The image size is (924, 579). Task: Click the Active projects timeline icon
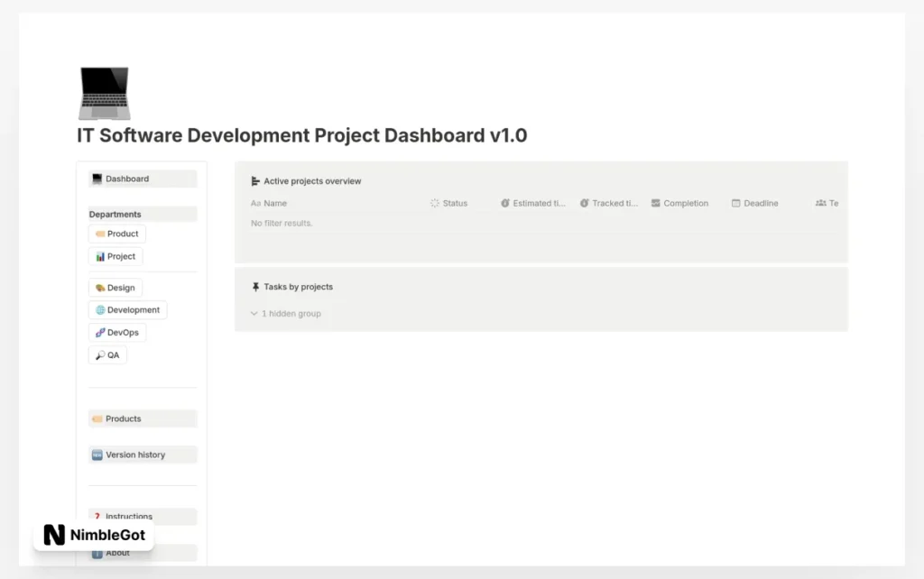[255, 181]
